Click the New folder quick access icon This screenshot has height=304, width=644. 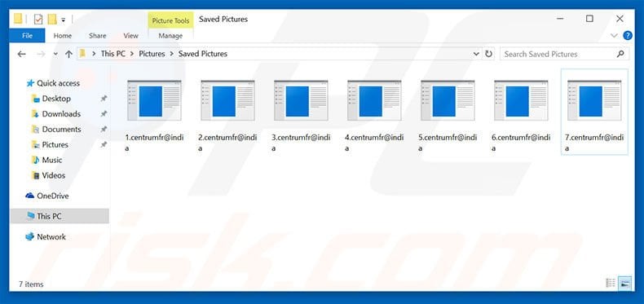point(52,20)
